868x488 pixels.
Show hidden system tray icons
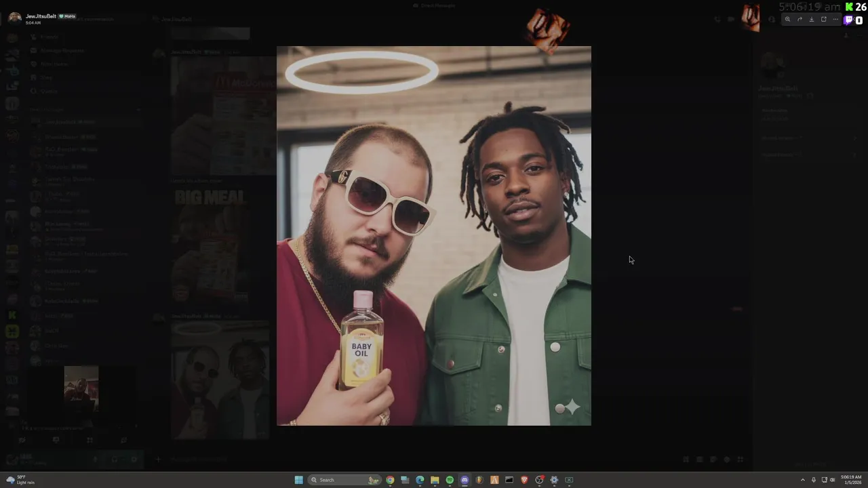click(803, 480)
